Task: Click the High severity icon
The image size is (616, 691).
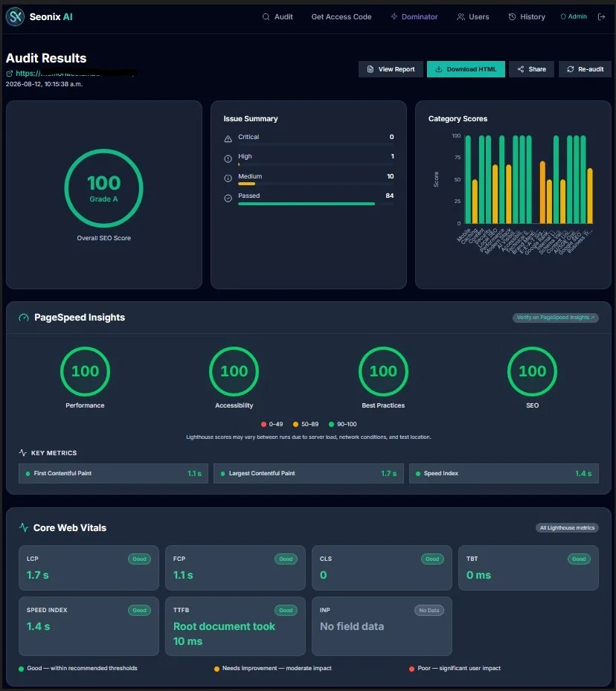Action: (x=228, y=158)
